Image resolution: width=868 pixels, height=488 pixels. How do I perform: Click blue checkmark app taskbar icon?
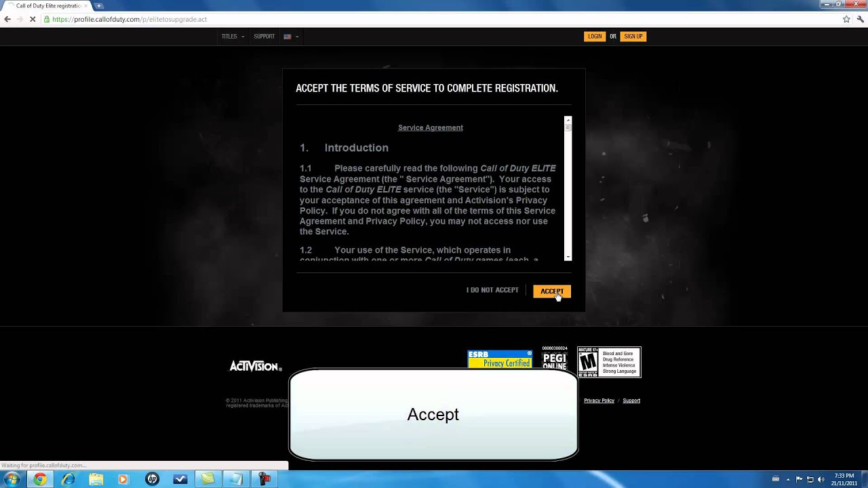coord(180,479)
